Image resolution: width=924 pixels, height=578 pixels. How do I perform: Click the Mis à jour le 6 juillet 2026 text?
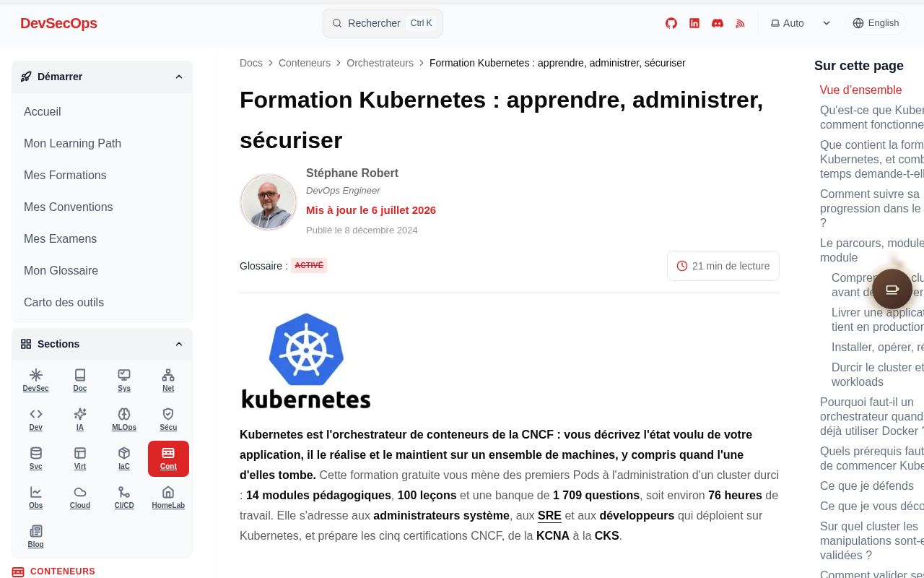371,210
